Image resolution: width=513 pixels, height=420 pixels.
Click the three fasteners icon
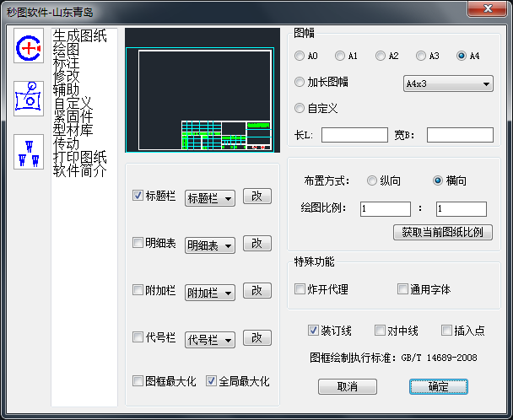pos(29,152)
